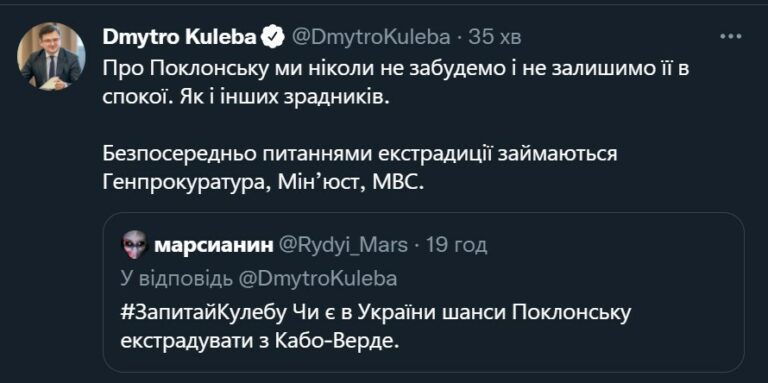The image size is (768, 383).
Task: Open Dmytro Kuleba's profile photo
Action: [x=51, y=56]
